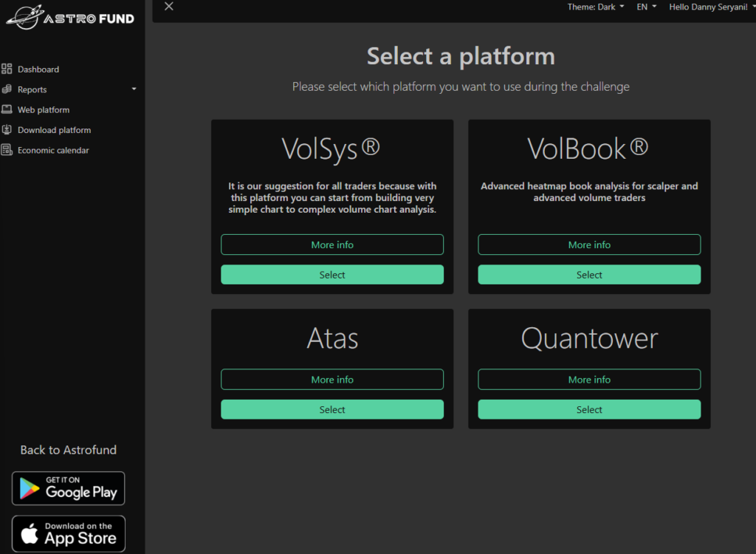Click the Economic calendar icon

[7, 150]
